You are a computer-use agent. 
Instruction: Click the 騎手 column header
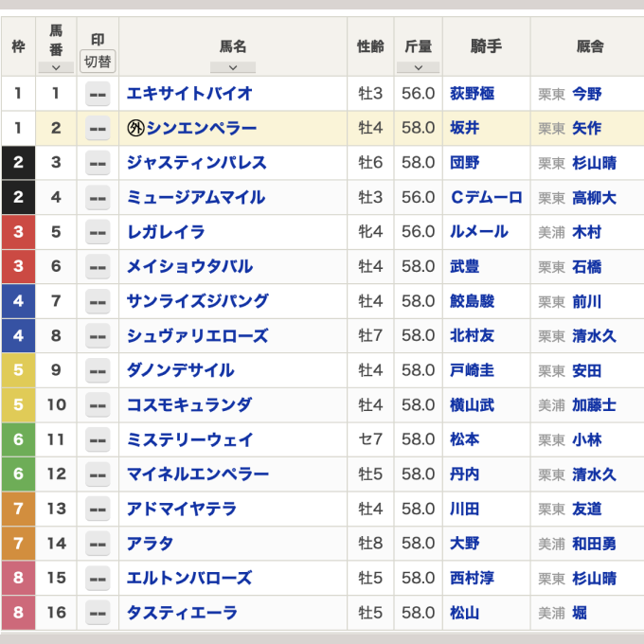point(486,46)
